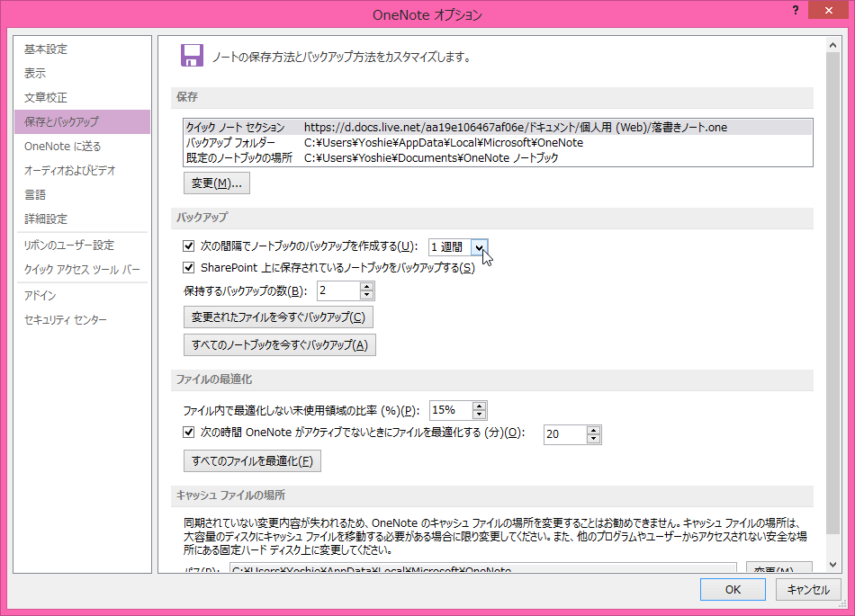The width and height of the screenshot is (855, 616).
Task: Increase number of backups to keep
Action: click(x=367, y=287)
